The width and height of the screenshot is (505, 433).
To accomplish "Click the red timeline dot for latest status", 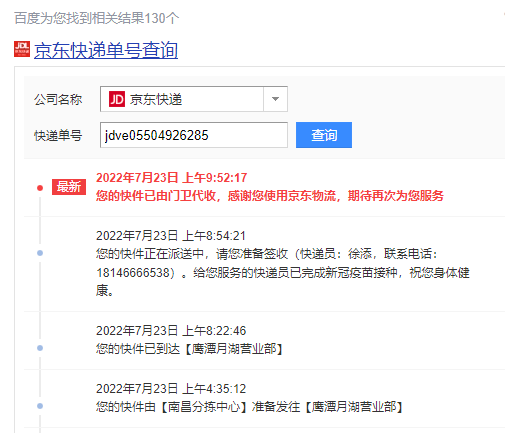I will click(x=40, y=188).
